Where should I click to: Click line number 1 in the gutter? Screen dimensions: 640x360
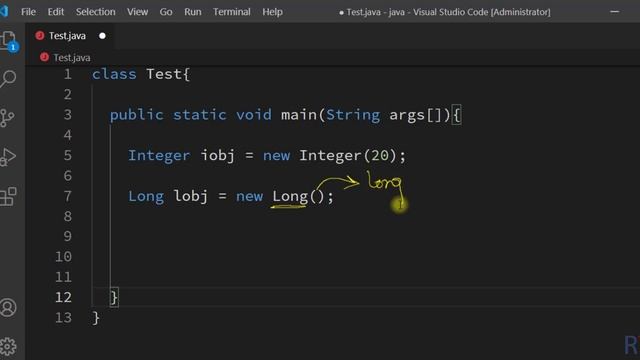pos(67,74)
